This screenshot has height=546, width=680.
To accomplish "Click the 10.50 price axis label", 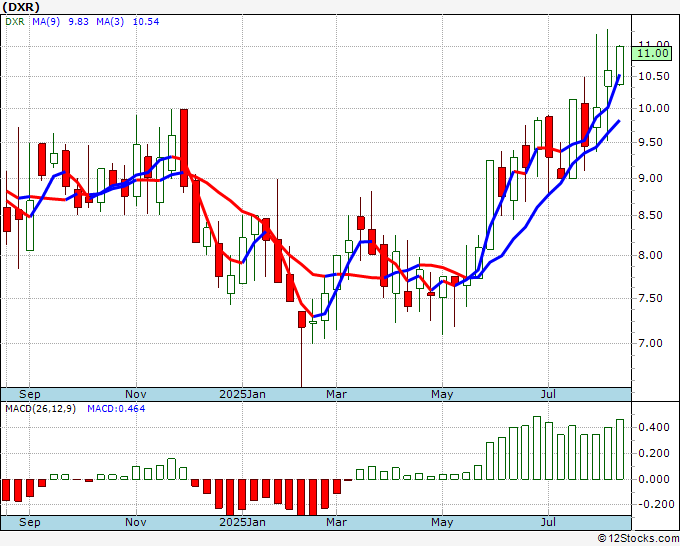I will (x=654, y=76).
